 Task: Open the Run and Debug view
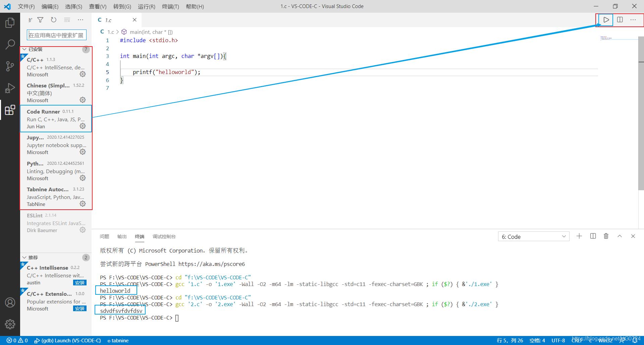(x=10, y=88)
